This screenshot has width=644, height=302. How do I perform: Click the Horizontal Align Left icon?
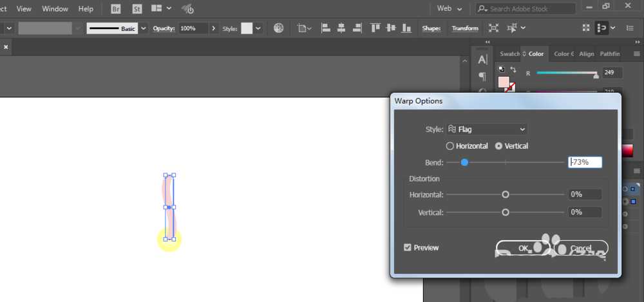325,28
